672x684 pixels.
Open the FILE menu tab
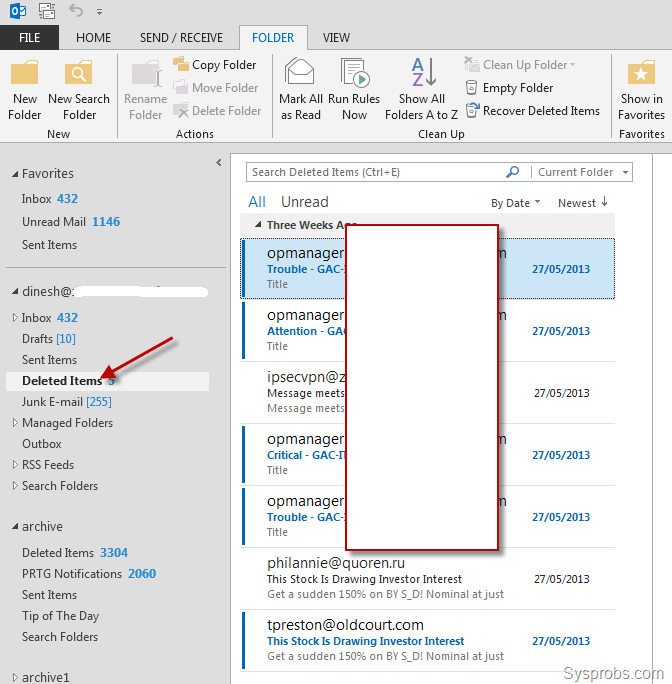29,38
